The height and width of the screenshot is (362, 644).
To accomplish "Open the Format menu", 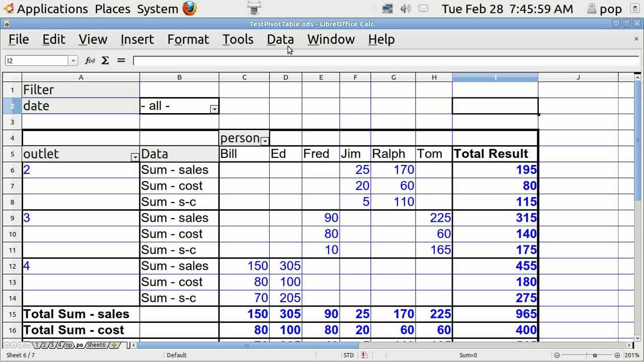I will pos(188,39).
